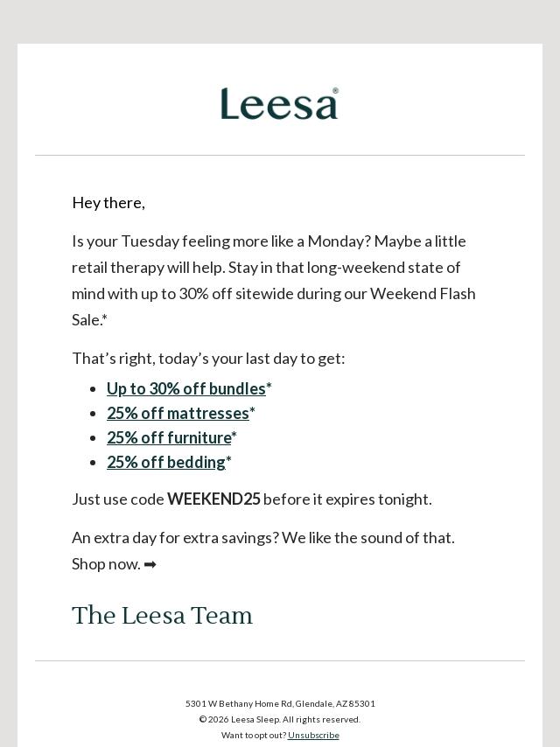
Task: Click the bullet point before the furniture link
Action: [x=94, y=438]
